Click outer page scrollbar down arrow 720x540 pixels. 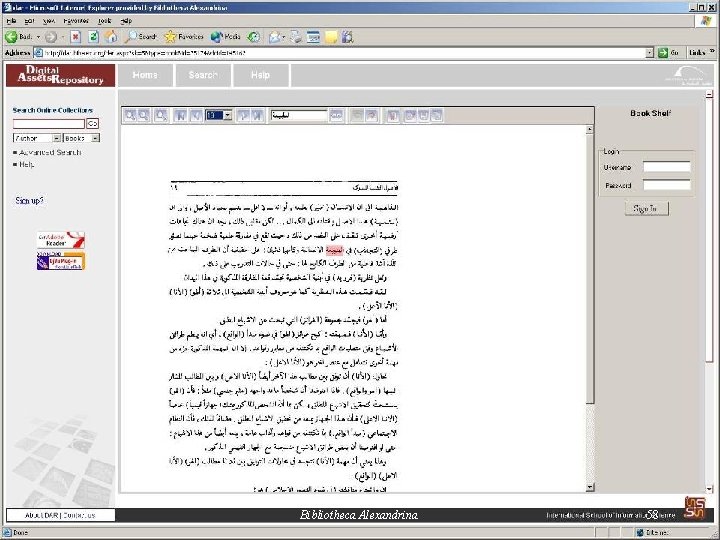pyautogui.click(x=709, y=489)
